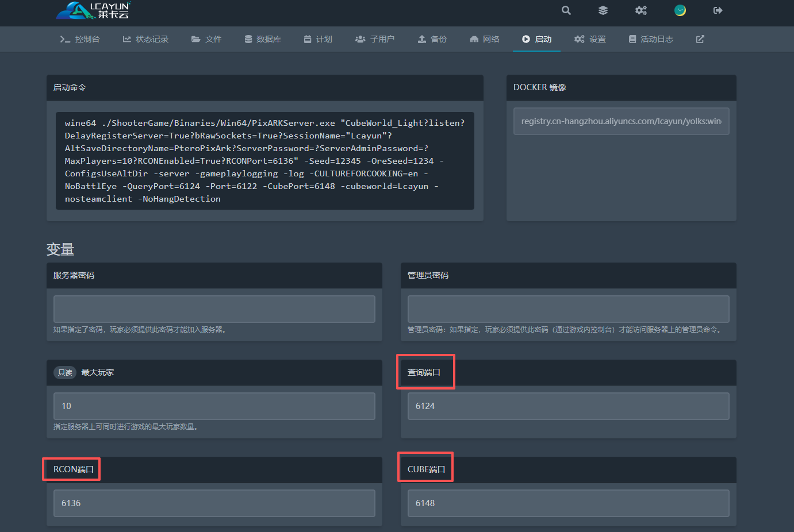Switch to the 状态记录 tab
The height and width of the screenshot is (532, 794).
[x=145, y=39]
